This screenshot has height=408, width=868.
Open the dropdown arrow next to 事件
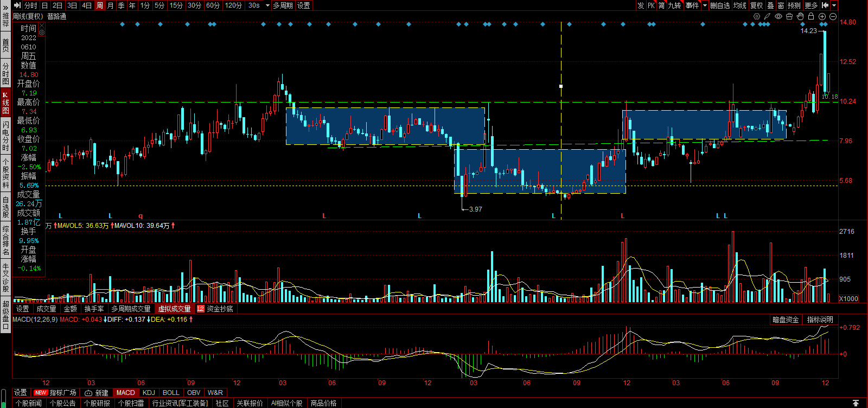click(705, 5)
